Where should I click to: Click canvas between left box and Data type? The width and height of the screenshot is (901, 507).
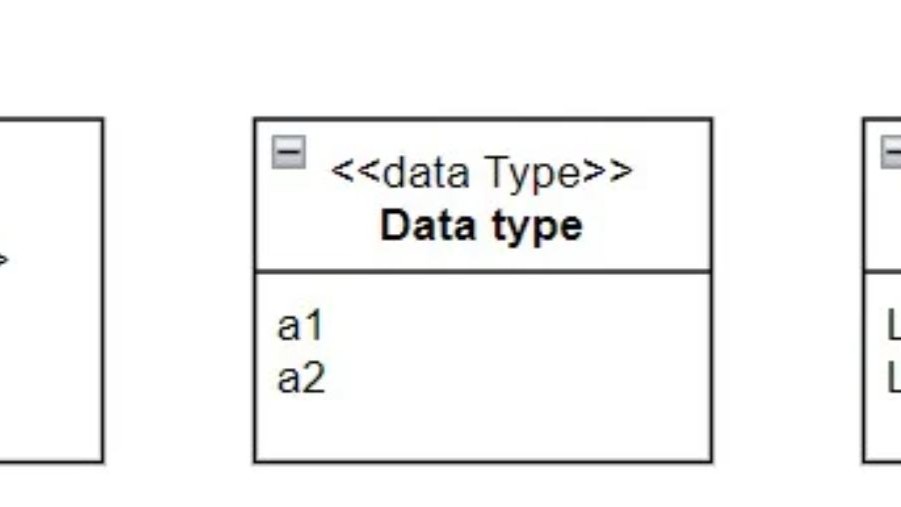[x=179, y=290]
